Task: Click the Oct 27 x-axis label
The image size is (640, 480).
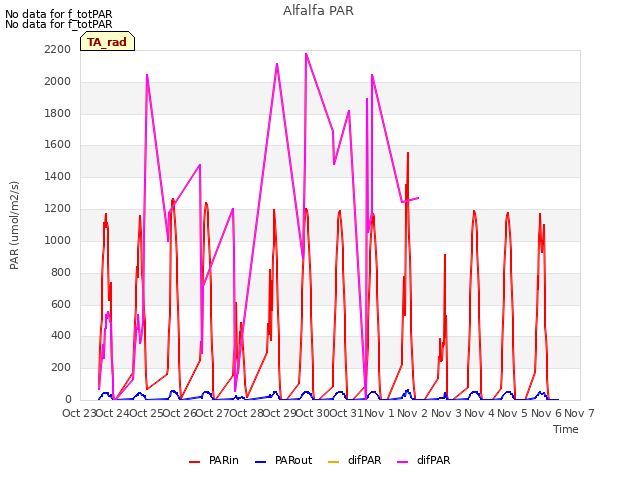Action: [x=212, y=413]
